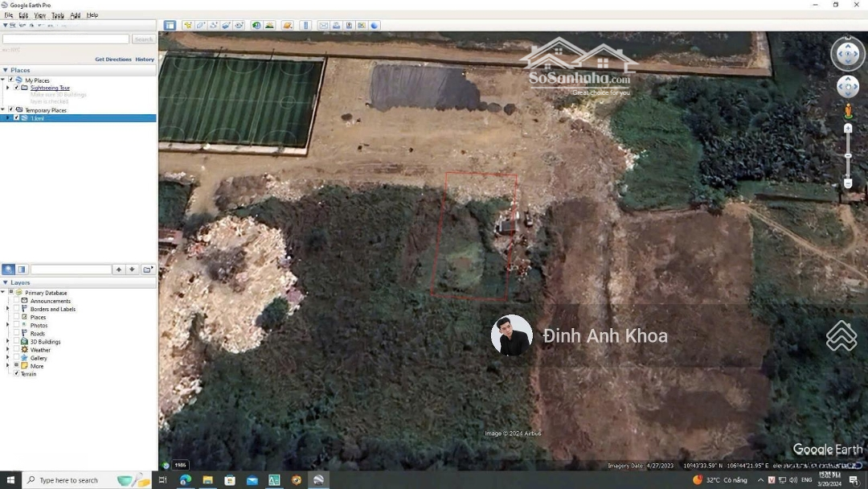This screenshot has width=868, height=489.
Task: Collapse the Layers panel header
Action: pyautogui.click(x=6, y=282)
